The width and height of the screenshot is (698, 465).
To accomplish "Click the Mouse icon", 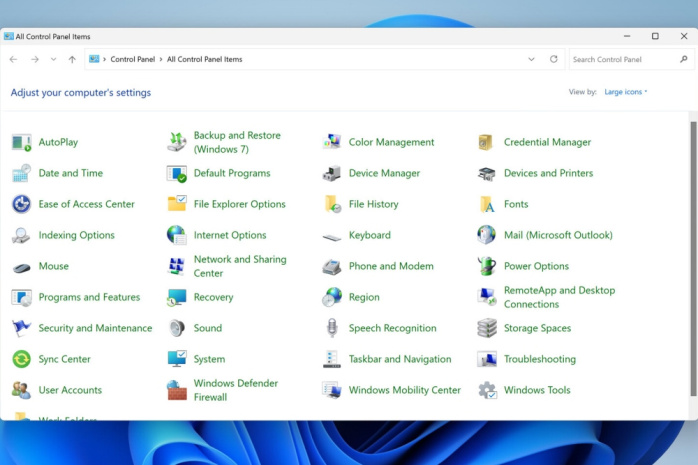I will [x=21, y=268].
